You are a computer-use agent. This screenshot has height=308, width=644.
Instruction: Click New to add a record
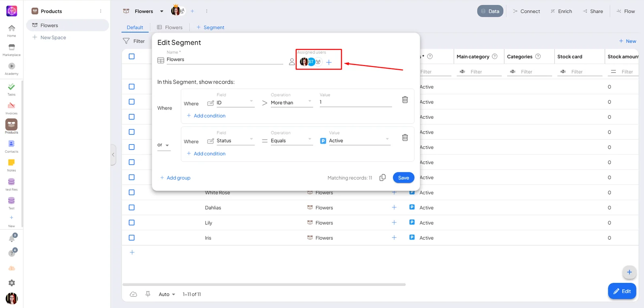tap(627, 41)
